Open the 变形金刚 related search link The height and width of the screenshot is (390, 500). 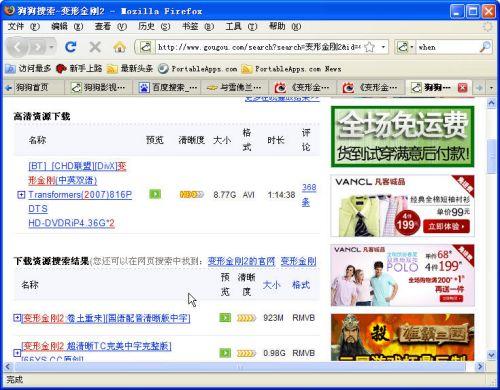point(298,261)
